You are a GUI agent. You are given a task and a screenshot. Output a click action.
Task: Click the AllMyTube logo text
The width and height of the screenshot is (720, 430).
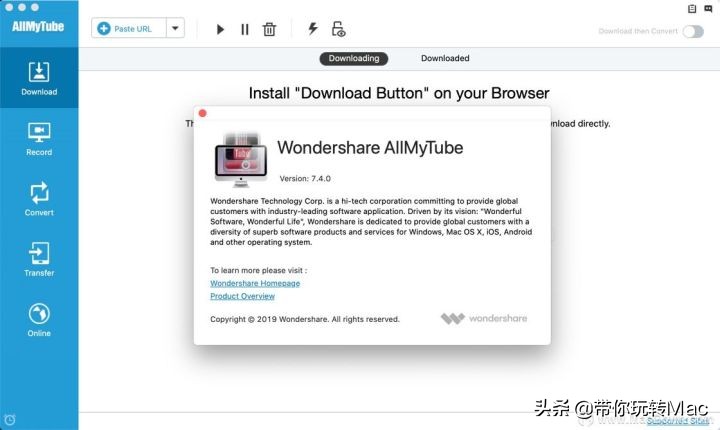coord(38,26)
